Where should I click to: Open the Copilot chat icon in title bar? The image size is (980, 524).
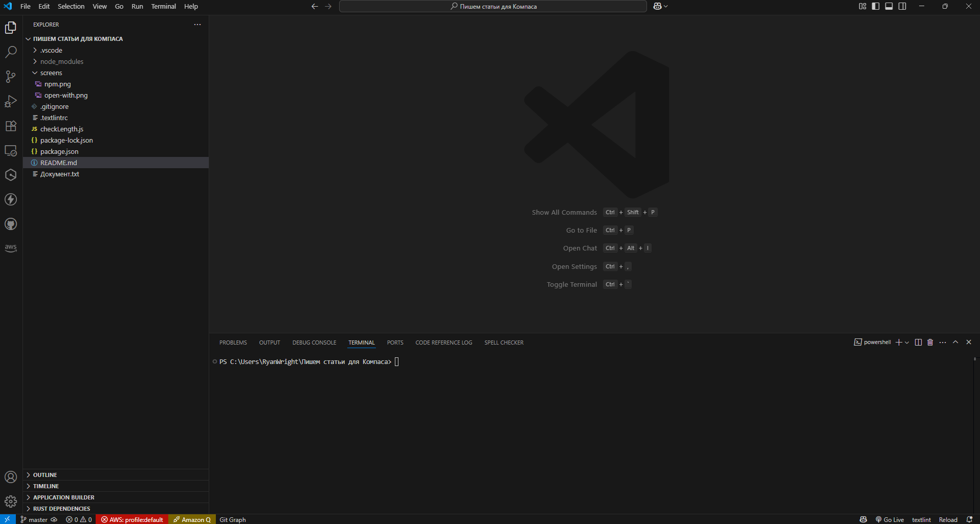(x=658, y=6)
